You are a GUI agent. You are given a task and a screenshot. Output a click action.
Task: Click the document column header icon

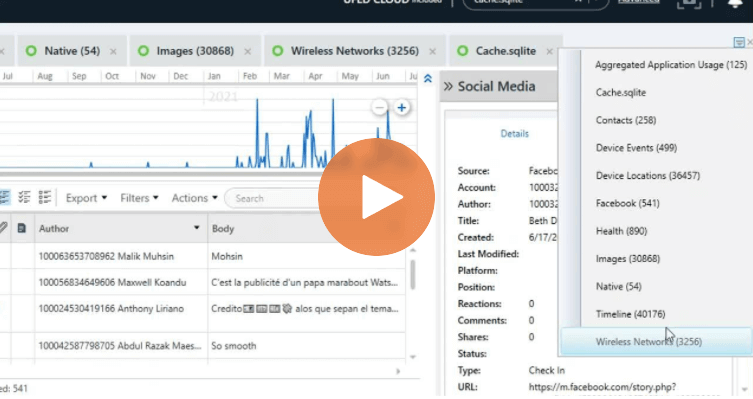tap(22, 228)
